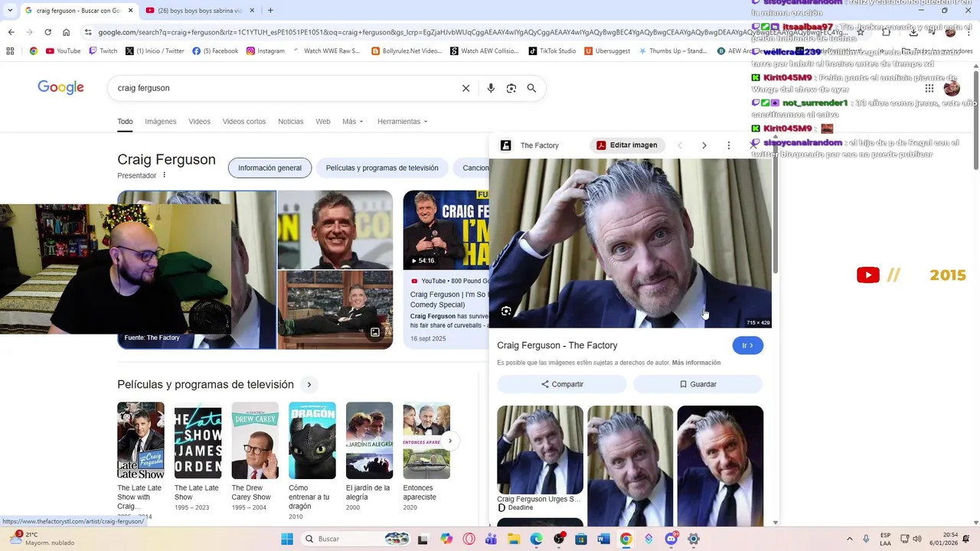This screenshot has width=980, height=551.
Task: Click the Windows taskbar Buscar box
Action: (x=355, y=539)
